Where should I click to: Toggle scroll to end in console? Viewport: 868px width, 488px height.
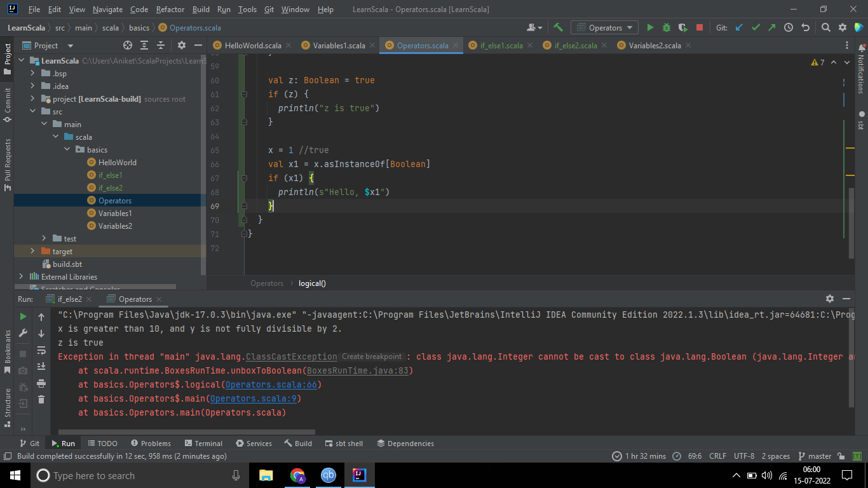pos(41,366)
